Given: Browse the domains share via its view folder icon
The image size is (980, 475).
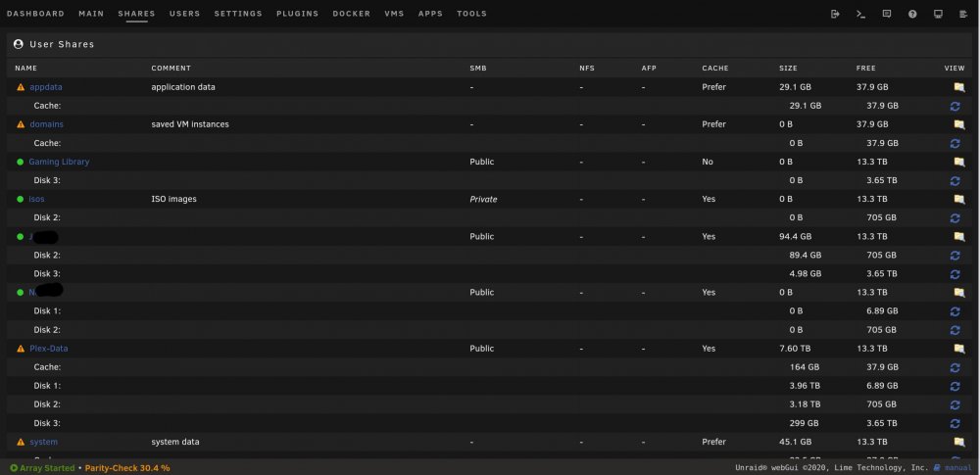Looking at the screenshot, I should point(958,125).
